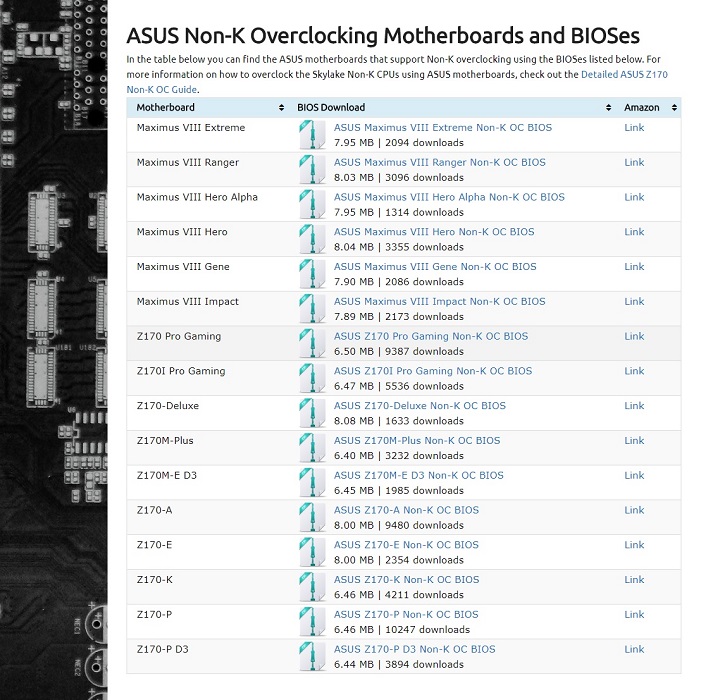Click the file icon beside Maximus VIII Extreme BIOS
This screenshot has width=701, height=700.
pyautogui.click(x=312, y=135)
